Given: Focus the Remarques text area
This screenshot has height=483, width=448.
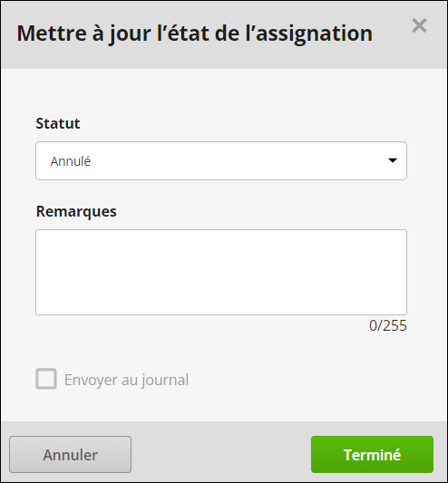Looking at the screenshot, I should [x=221, y=272].
